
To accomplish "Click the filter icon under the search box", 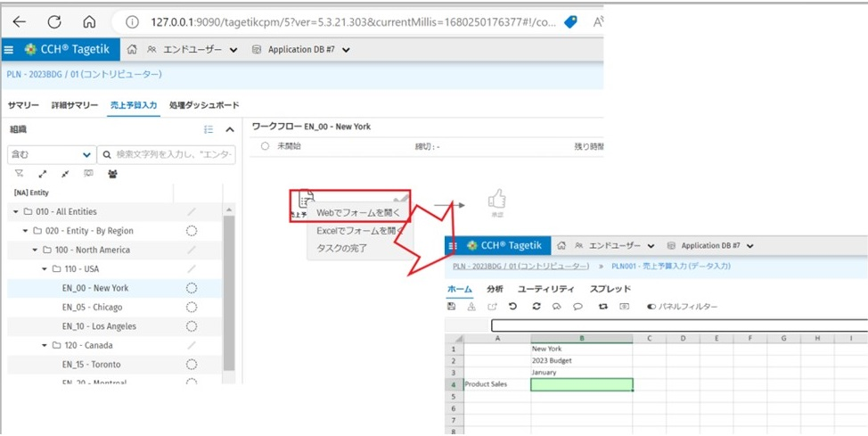I will (x=19, y=174).
